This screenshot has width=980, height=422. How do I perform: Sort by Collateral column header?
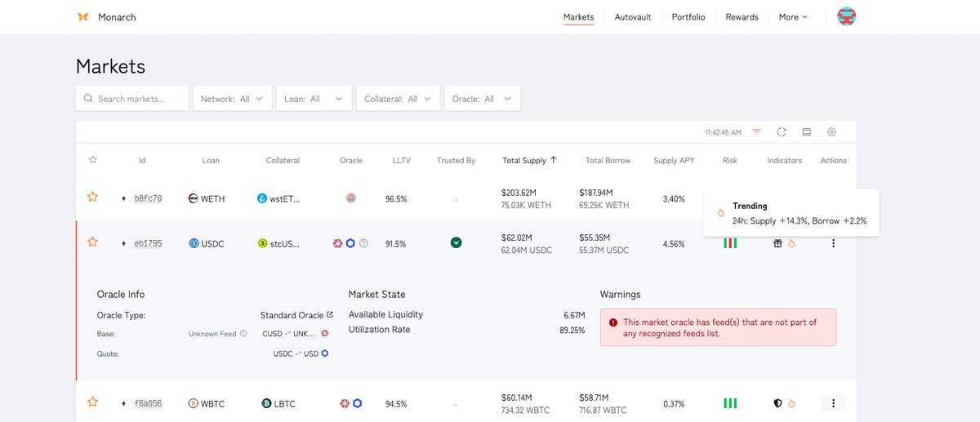click(283, 161)
